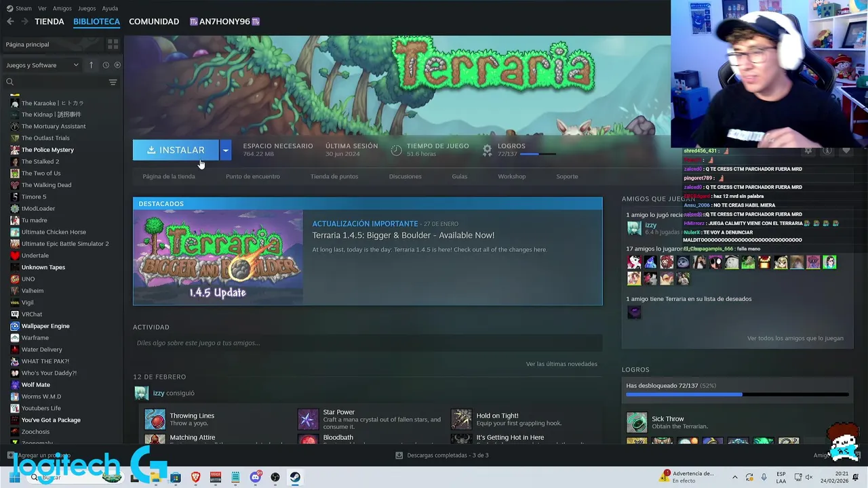The image size is (868, 488).
Task: Open the AN7HONY96 profile section
Action: coord(224,22)
